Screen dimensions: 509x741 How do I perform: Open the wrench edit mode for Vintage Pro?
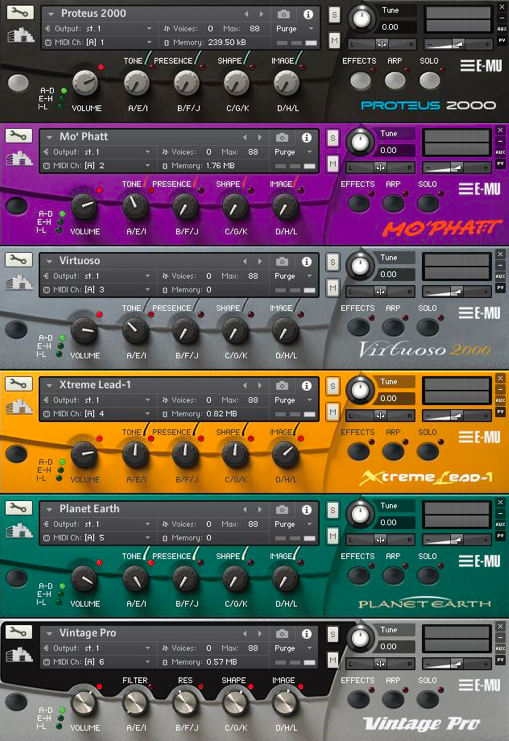point(19,632)
